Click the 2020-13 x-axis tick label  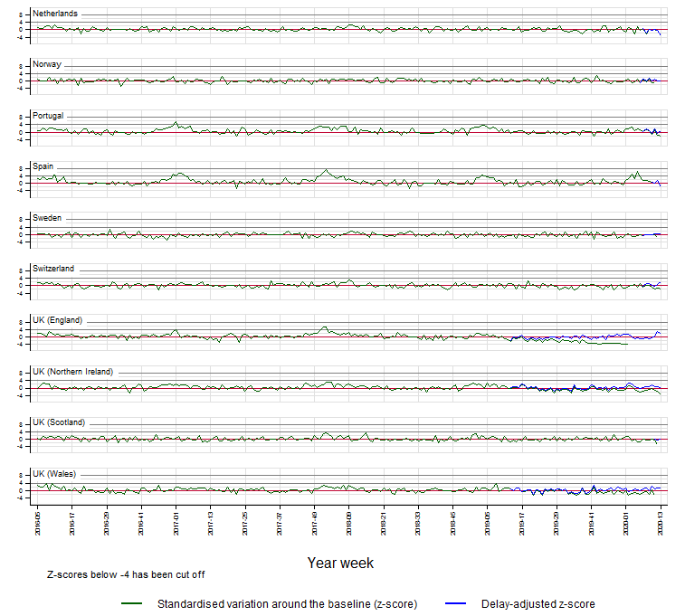coord(661,524)
